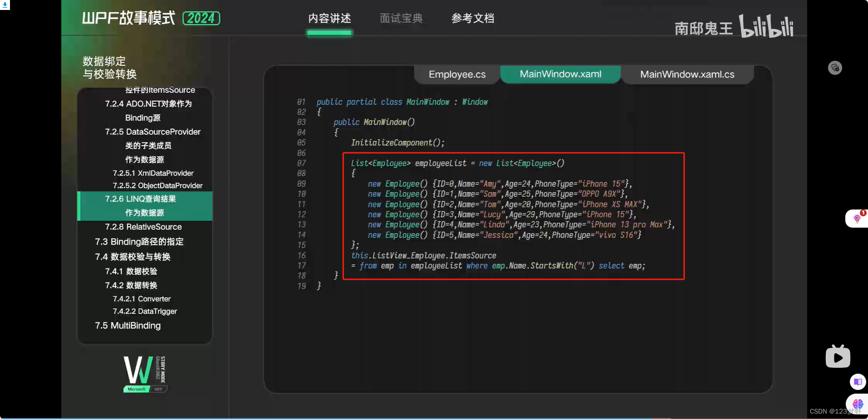Open section 7.4 数据校验与转换

[x=133, y=257]
